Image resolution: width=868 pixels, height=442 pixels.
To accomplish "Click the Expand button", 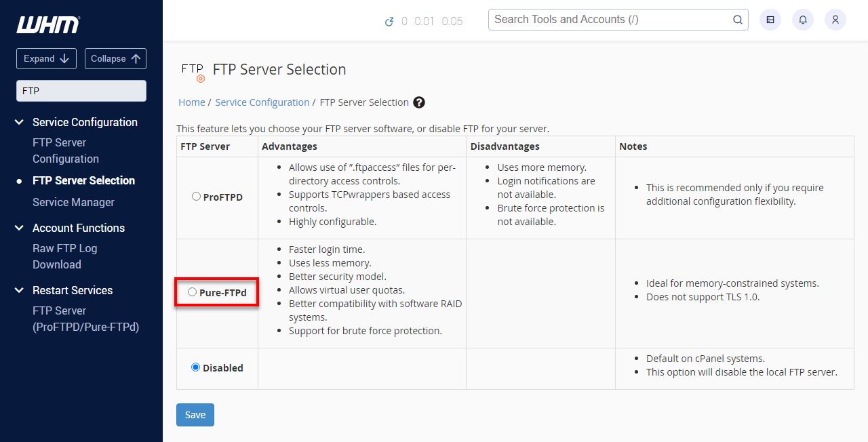I will point(46,58).
